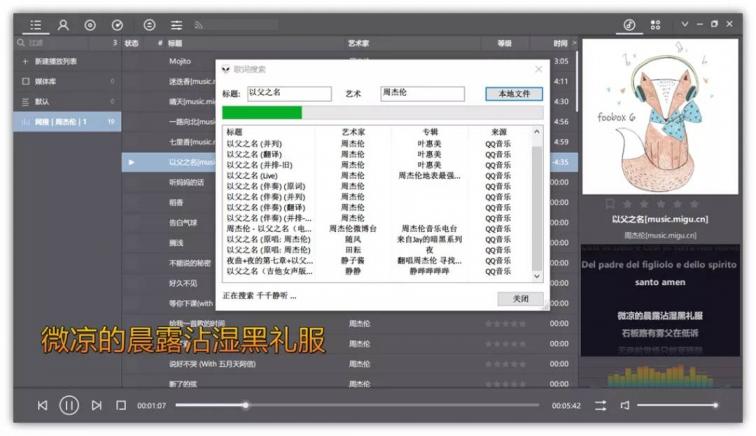Set fifth rating star under album art
The image size is (756, 436).
coord(694,204)
